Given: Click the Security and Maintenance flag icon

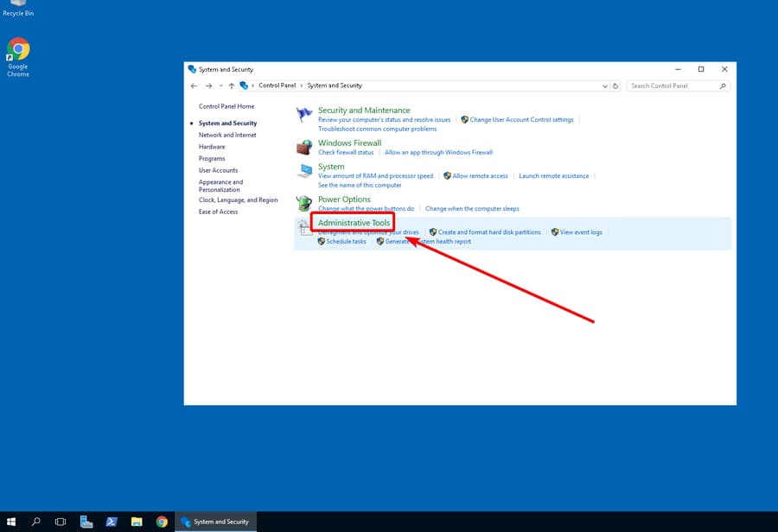Looking at the screenshot, I should click(x=304, y=113).
